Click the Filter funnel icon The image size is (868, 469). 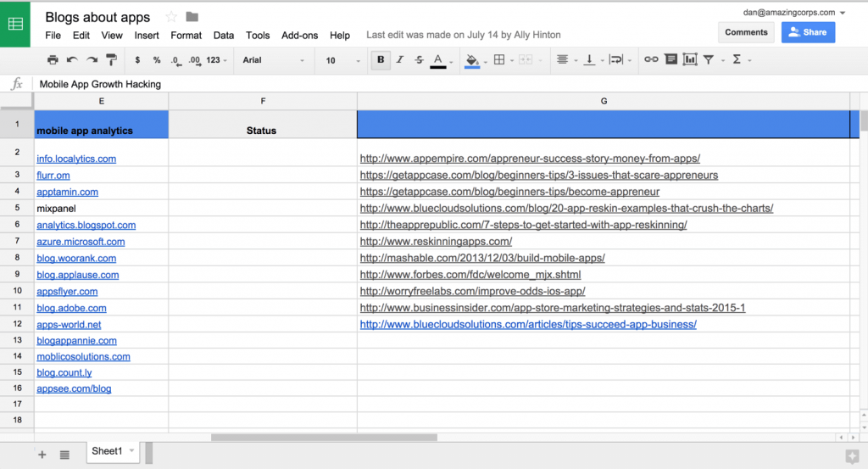click(x=709, y=60)
